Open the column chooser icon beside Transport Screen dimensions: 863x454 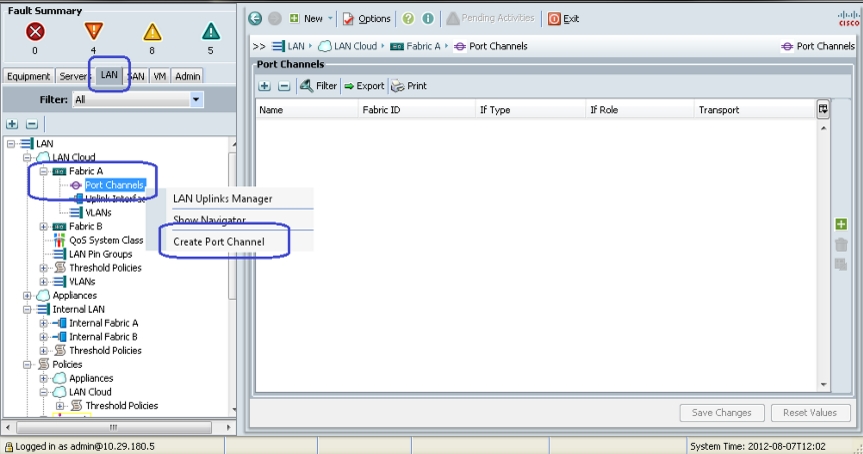[823, 109]
